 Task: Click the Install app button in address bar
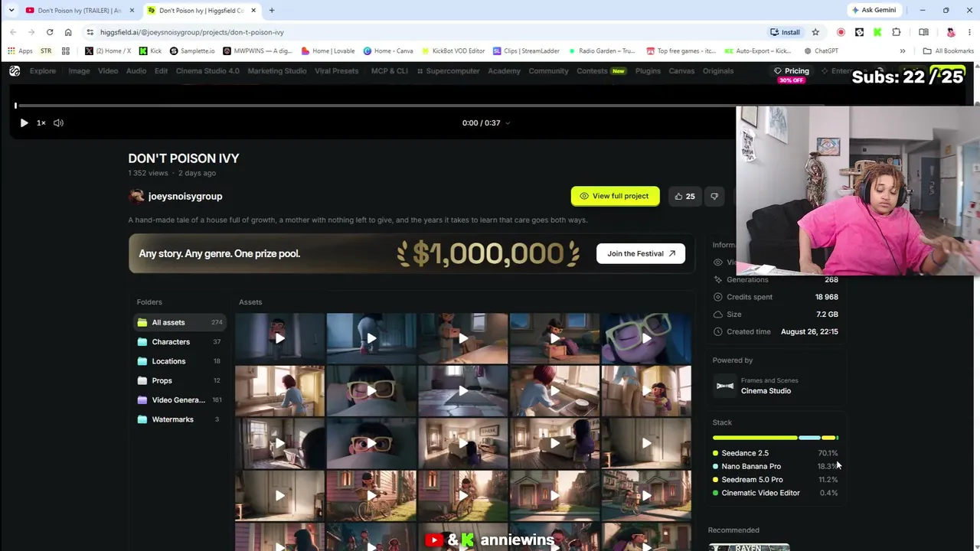(x=786, y=32)
